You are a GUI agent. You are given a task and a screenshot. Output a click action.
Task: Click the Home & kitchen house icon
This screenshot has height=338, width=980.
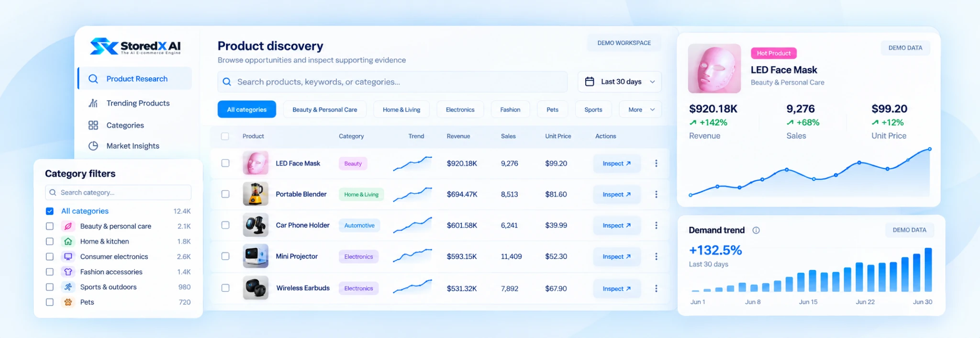pyautogui.click(x=68, y=242)
